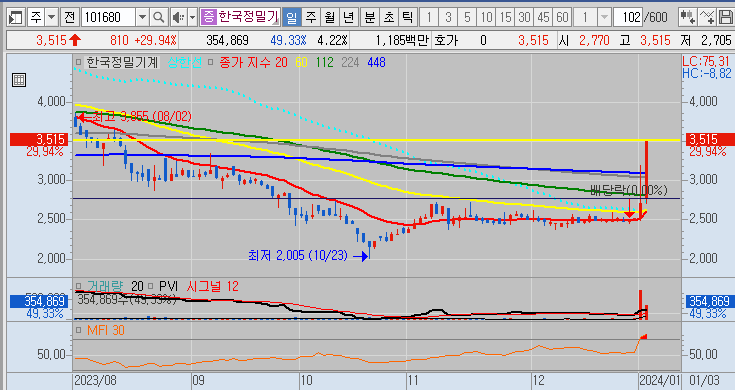Click the 101680 stock code input
The width and height of the screenshot is (735, 390).
(109, 18)
